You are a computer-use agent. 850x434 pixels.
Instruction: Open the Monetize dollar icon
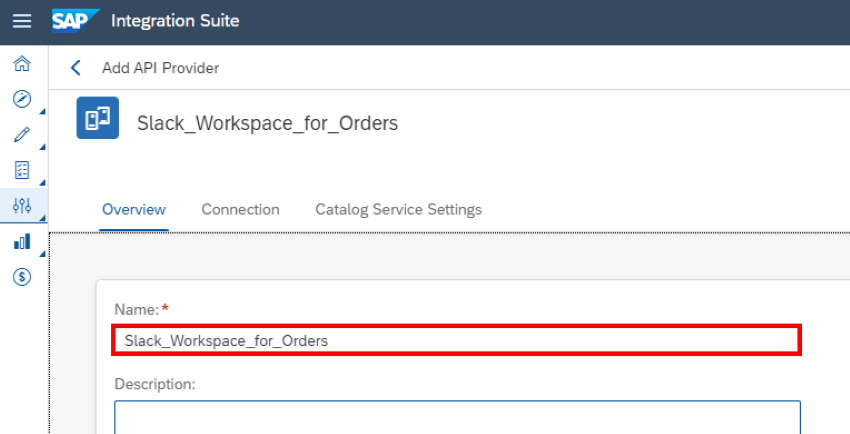coord(22,277)
